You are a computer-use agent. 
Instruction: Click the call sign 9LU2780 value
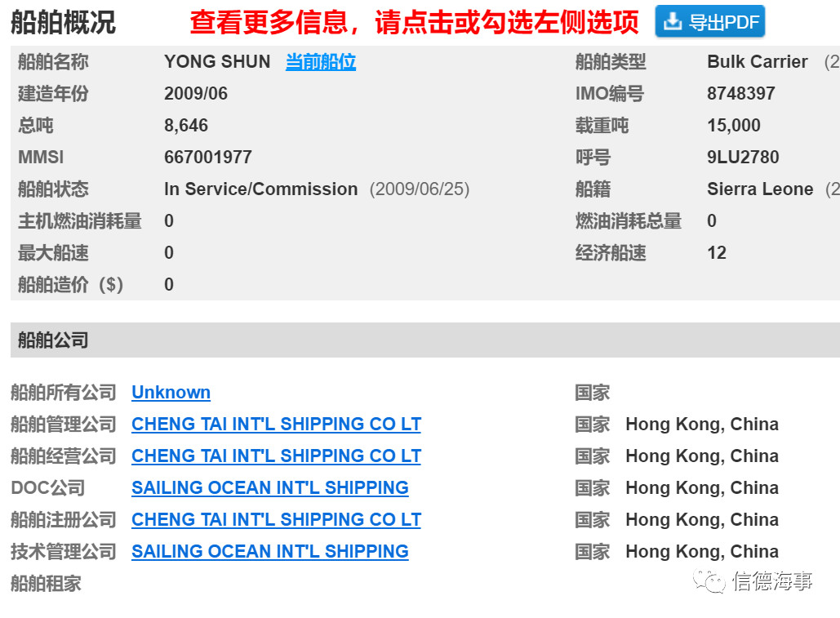(743, 157)
